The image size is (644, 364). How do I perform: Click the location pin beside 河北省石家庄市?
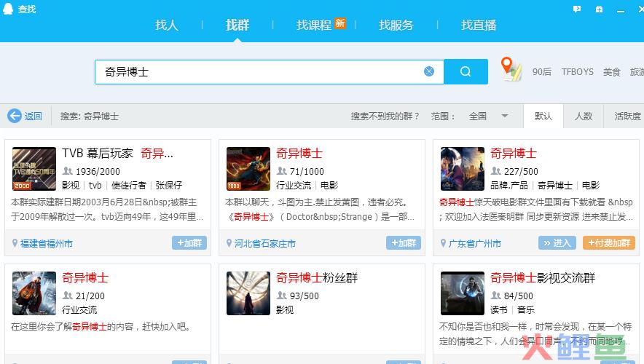pos(229,243)
